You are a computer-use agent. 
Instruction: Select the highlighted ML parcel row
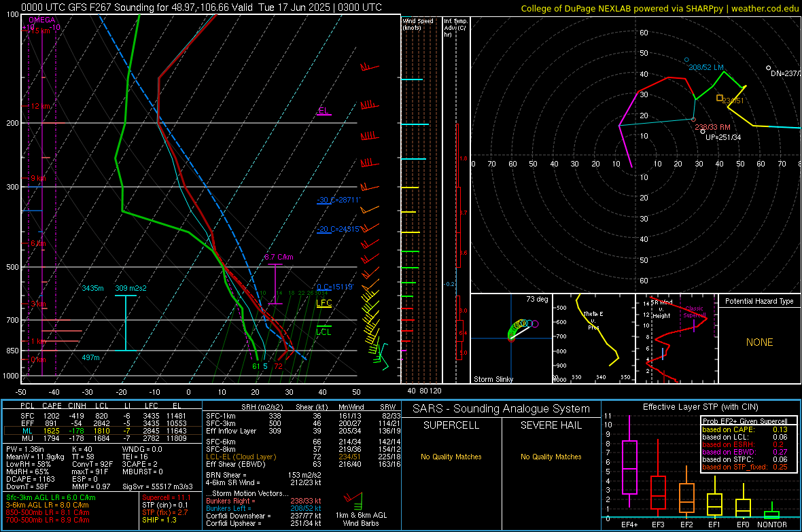tap(103, 431)
